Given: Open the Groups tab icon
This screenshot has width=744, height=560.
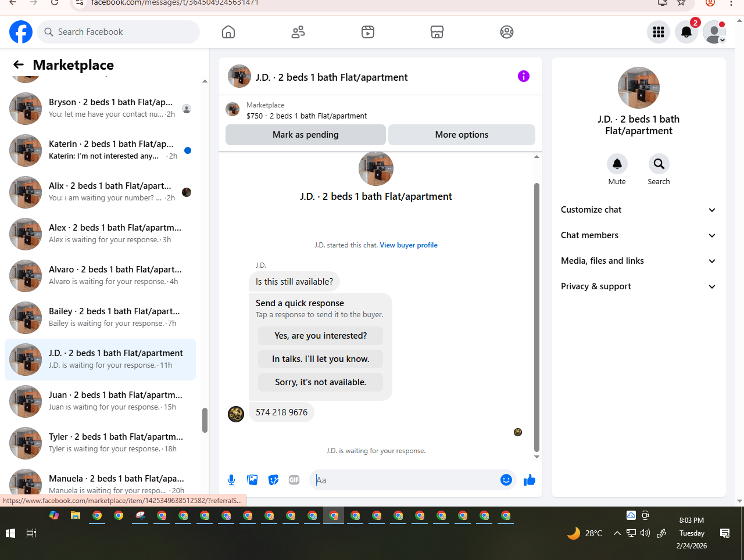Looking at the screenshot, I should click(507, 32).
